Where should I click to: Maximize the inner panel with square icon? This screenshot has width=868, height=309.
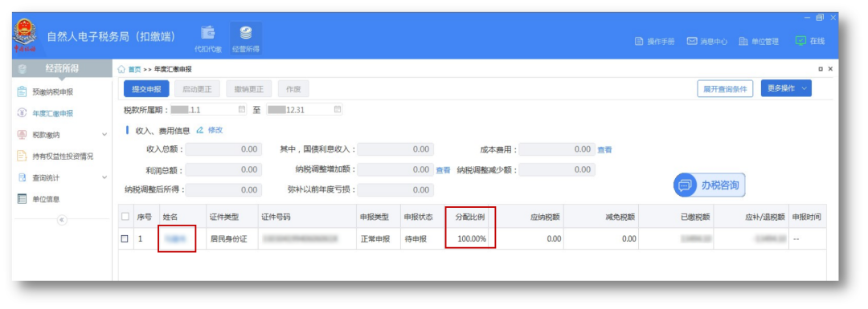pos(821,69)
